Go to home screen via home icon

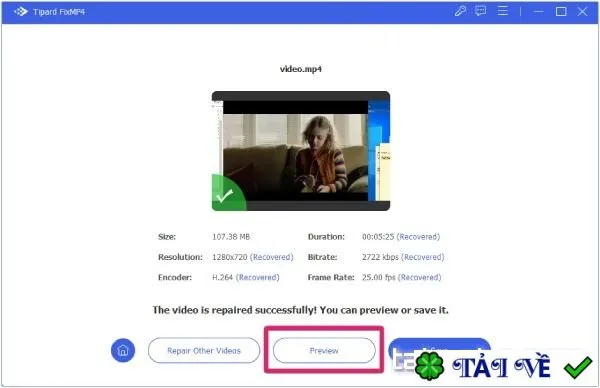[123, 350]
